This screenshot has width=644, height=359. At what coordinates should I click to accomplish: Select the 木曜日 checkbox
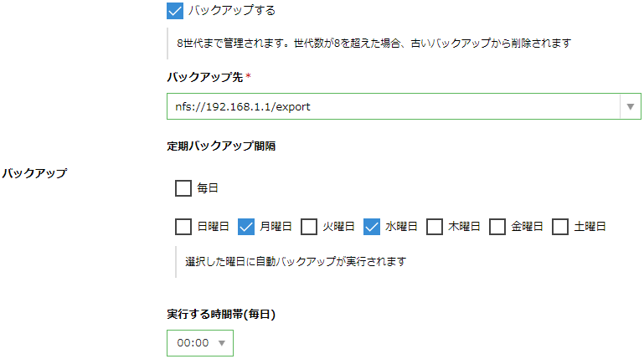(435, 226)
